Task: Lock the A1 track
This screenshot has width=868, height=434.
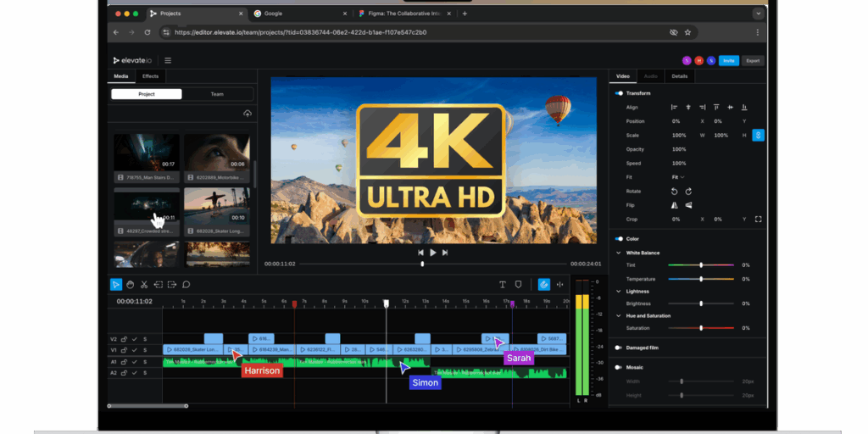Action: [x=124, y=362]
